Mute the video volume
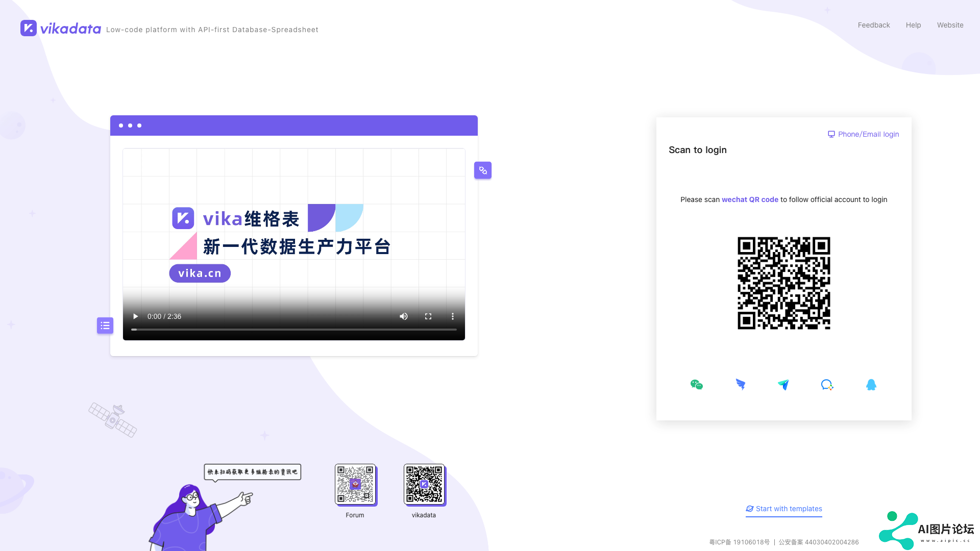This screenshot has height=551, width=980. pos(404,316)
